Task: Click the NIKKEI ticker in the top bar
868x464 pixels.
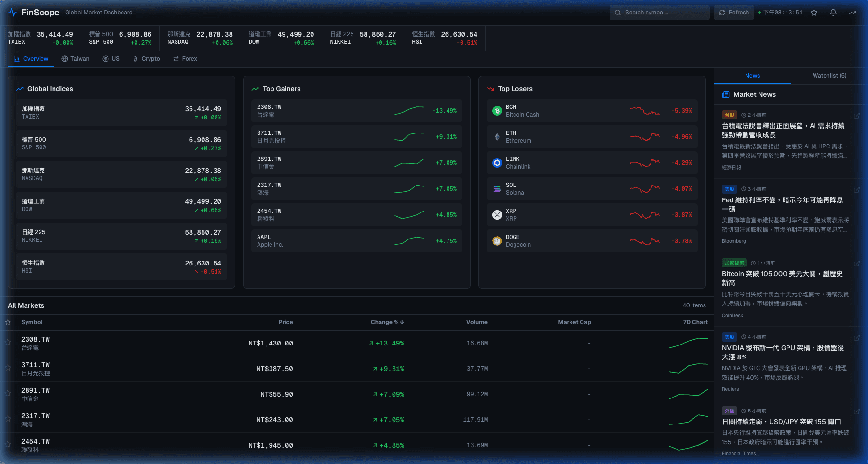Action: (x=363, y=38)
